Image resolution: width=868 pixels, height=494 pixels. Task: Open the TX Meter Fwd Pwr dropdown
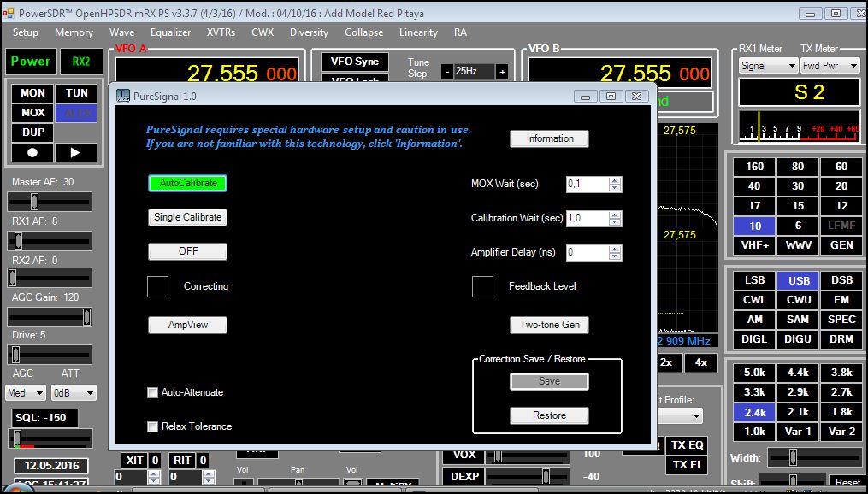[x=830, y=65]
